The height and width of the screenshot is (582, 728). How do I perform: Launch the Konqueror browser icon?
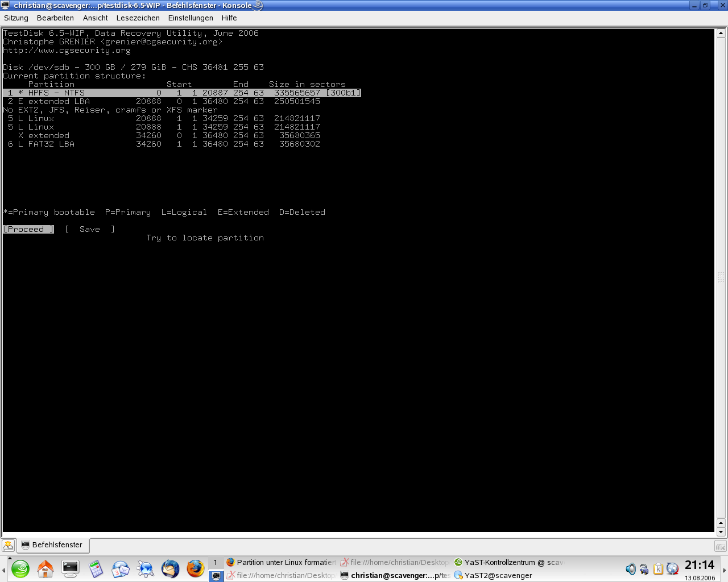tap(146, 569)
